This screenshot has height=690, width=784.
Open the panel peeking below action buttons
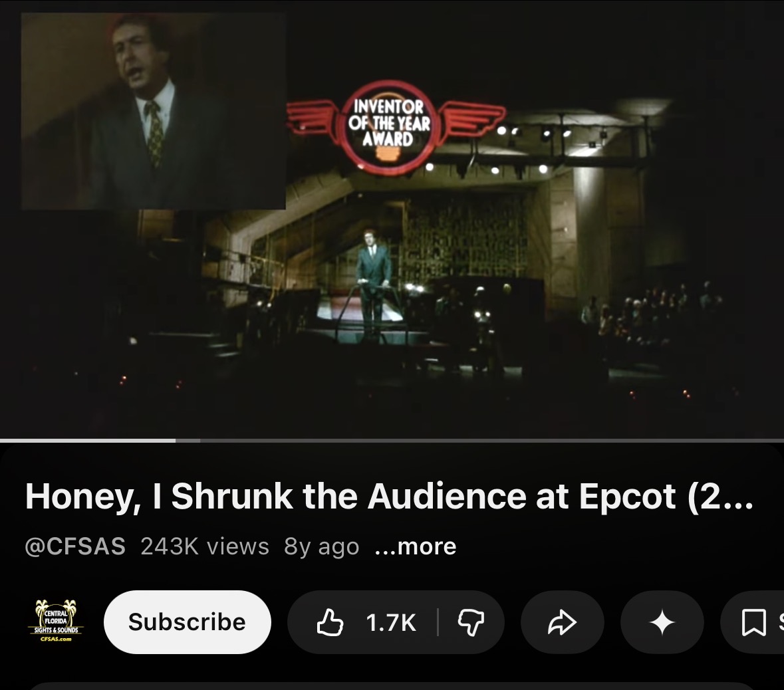392,686
